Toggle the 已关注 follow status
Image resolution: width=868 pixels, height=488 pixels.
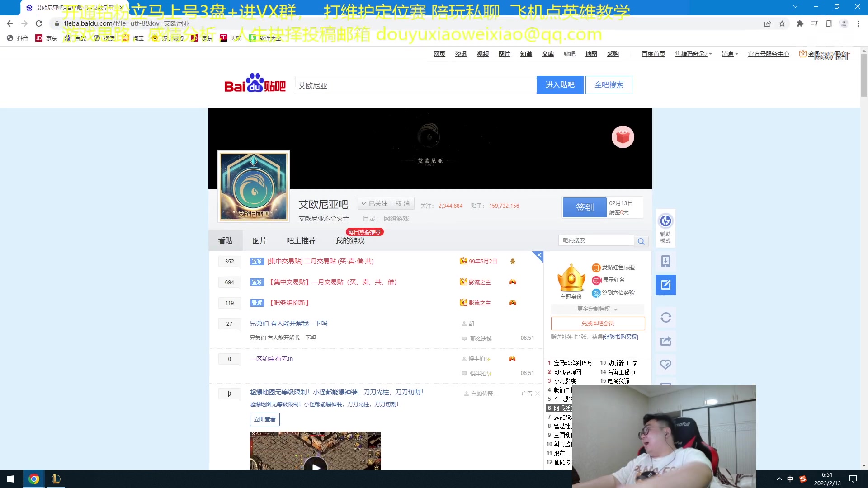point(375,203)
